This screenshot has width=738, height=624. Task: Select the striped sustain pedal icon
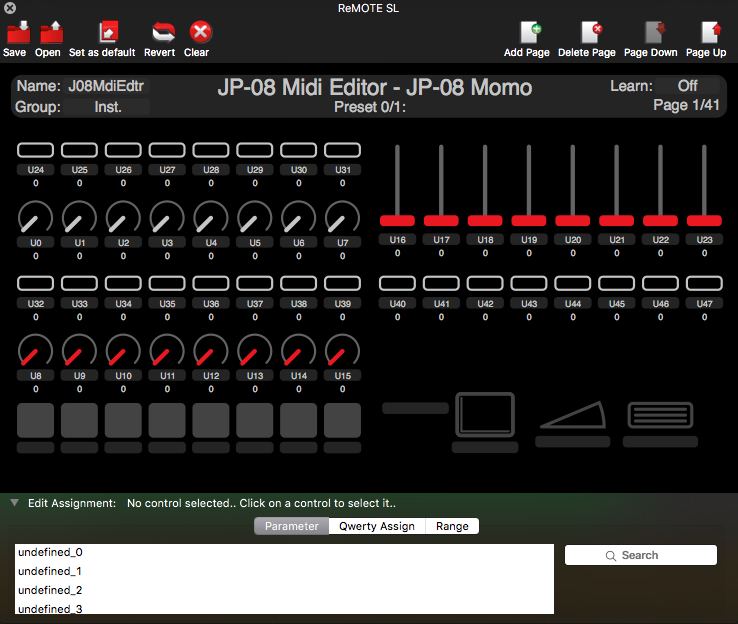pos(661,415)
